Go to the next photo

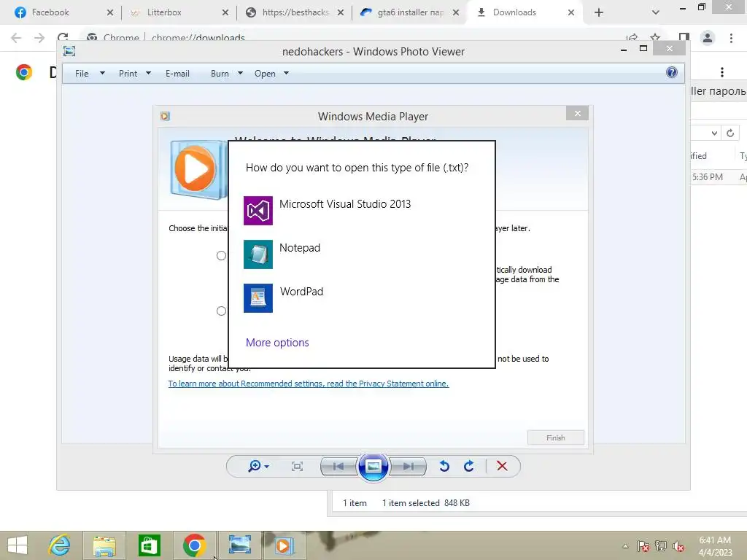(409, 467)
